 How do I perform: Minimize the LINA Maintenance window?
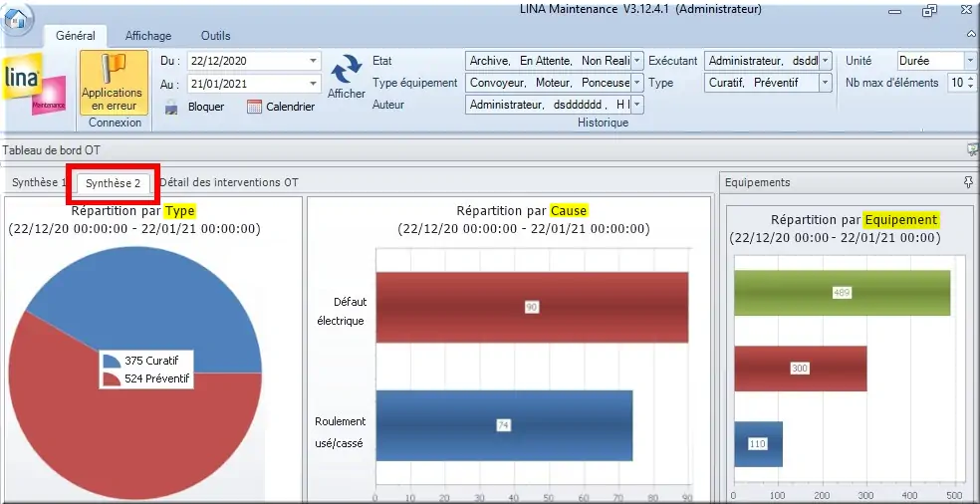(x=896, y=12)
